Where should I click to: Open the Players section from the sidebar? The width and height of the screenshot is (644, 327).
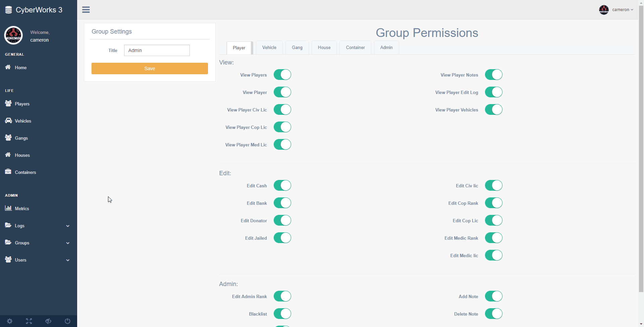pyautogui.click(x=21, y=104)
